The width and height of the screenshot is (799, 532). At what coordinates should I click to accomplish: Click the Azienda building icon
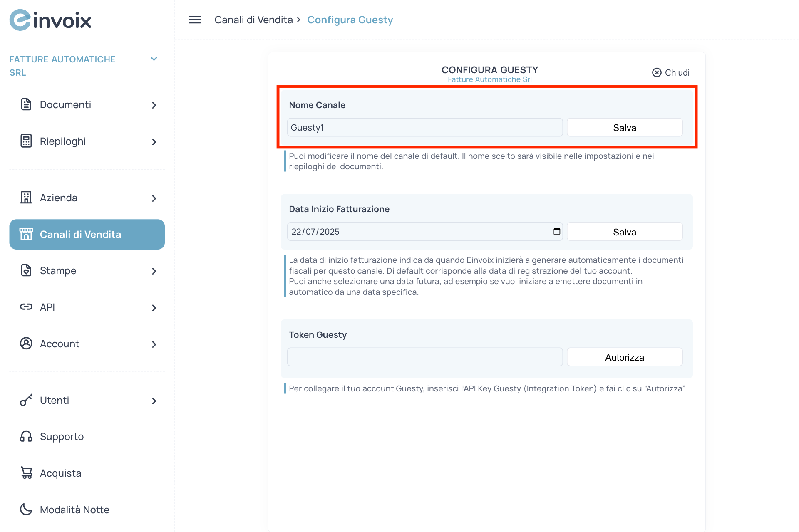(26, 198)
